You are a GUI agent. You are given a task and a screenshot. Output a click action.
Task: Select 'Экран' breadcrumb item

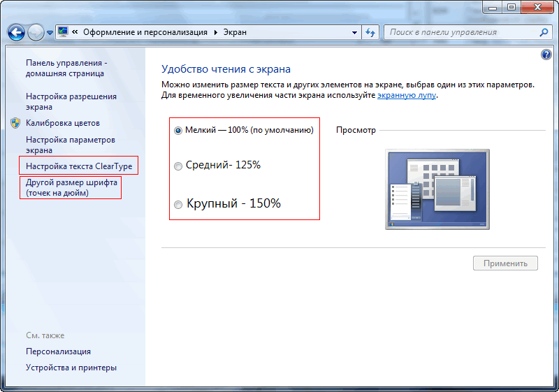(x=235, y=32)
